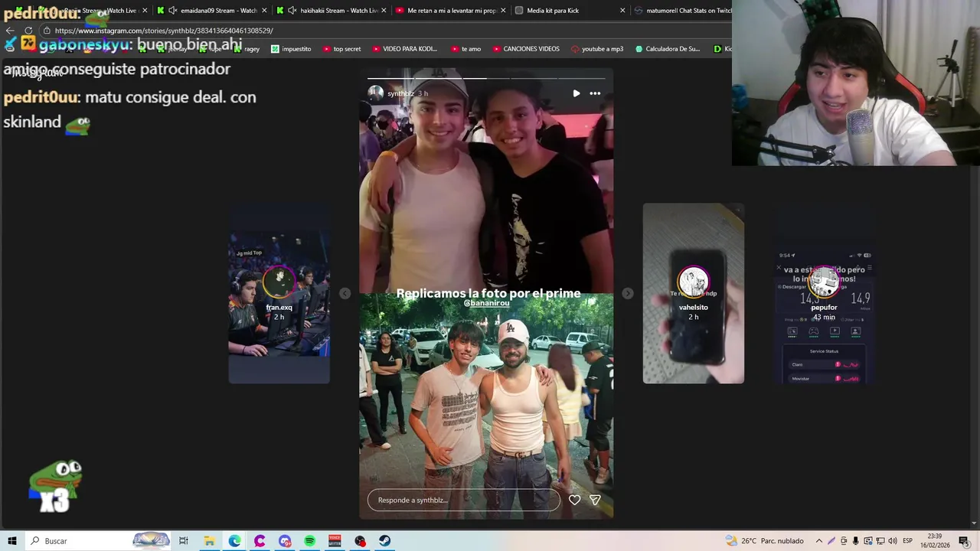Click the ESP language indicator

tap(907, 541)
